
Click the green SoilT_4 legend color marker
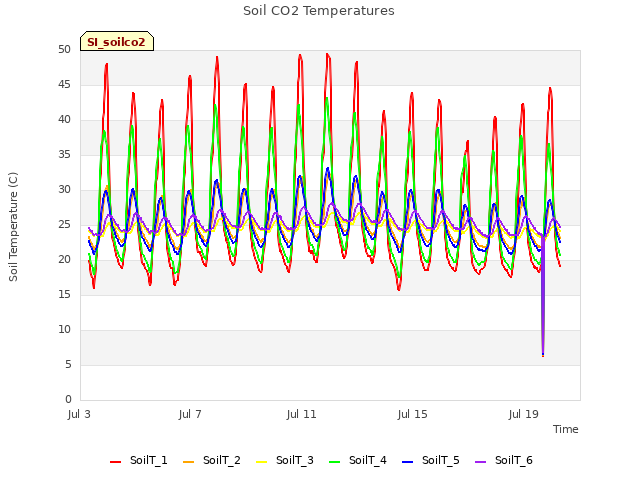coord(335,462)
